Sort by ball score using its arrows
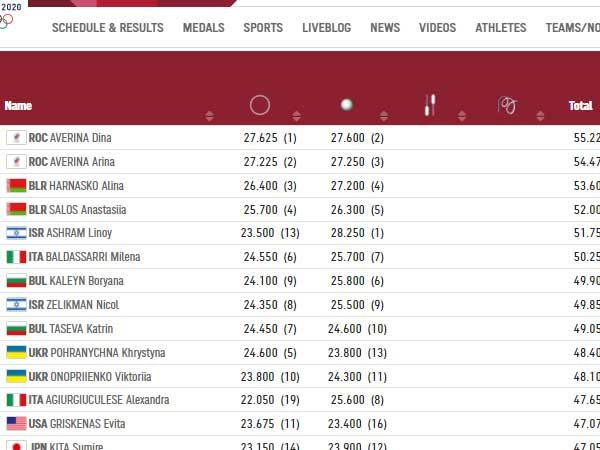 point(383,116)
